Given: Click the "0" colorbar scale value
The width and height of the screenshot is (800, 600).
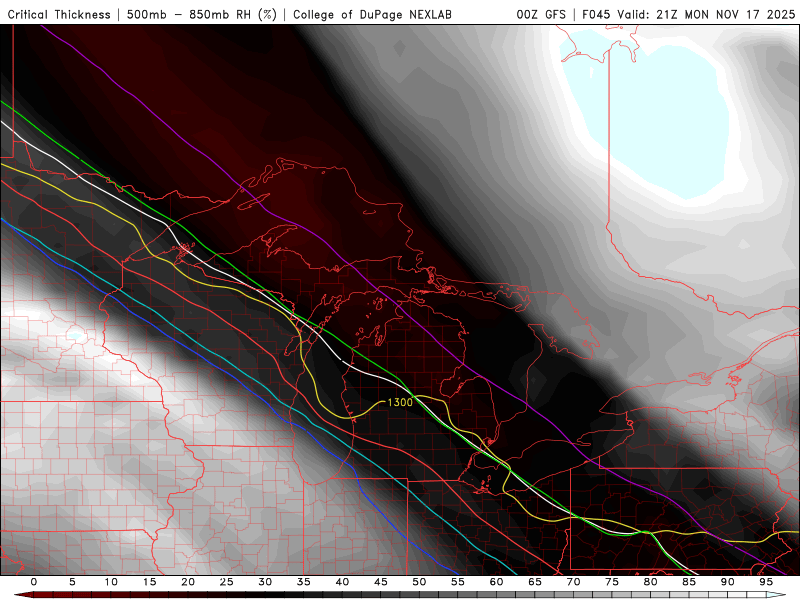Looking at the screenshot, I should tap(34, 582).
